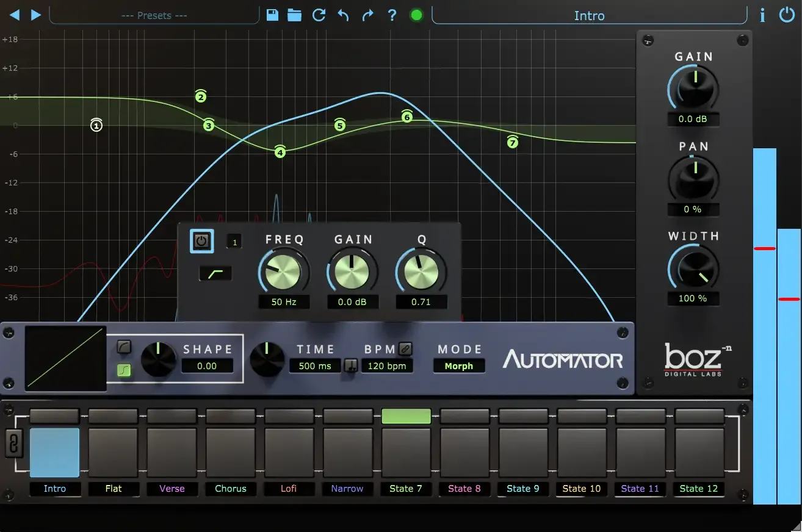Select EQ band node 1

coord(96,126)
